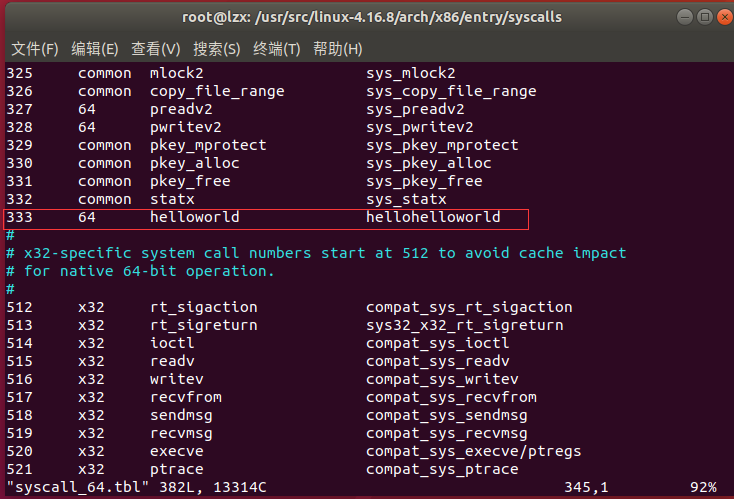734x499 pixels.
Task: Click sys_copy_file_range entry
Action: pyautogui.click(x=451, y=91)
